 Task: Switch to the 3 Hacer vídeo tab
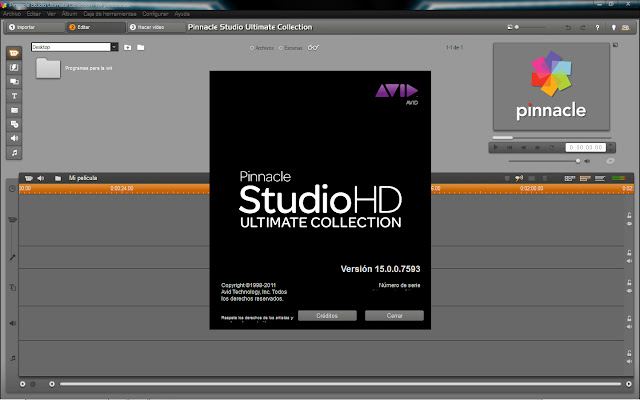coord(156,27)
